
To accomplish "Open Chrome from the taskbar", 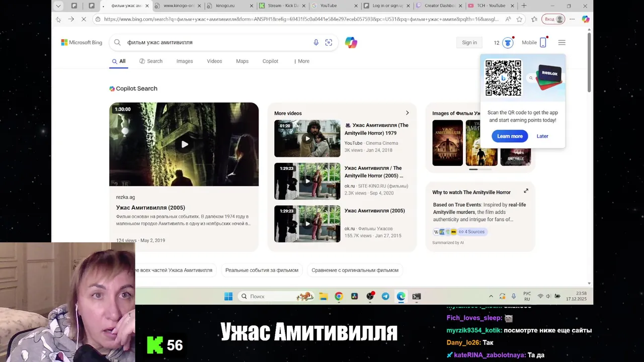I will [339, 296].
